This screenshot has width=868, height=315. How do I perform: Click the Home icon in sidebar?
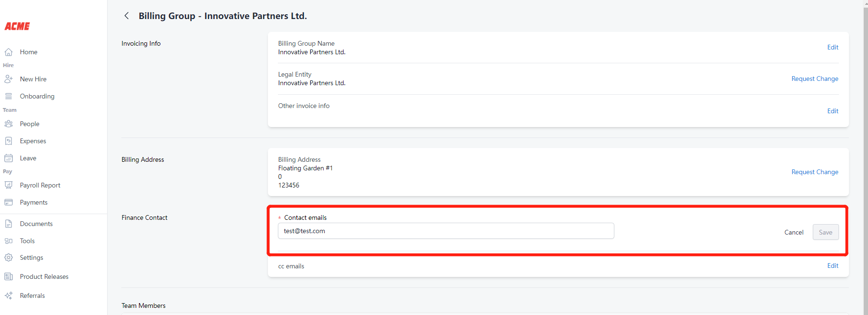click(x=9, y=52)
